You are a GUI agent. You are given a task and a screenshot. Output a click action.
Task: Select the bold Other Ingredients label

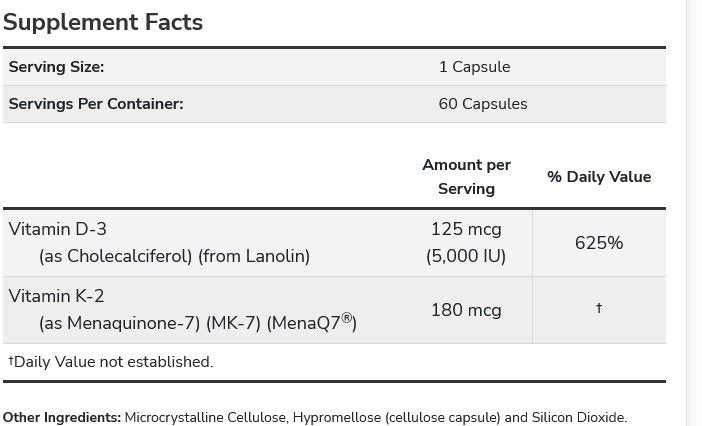click(62, 417)
